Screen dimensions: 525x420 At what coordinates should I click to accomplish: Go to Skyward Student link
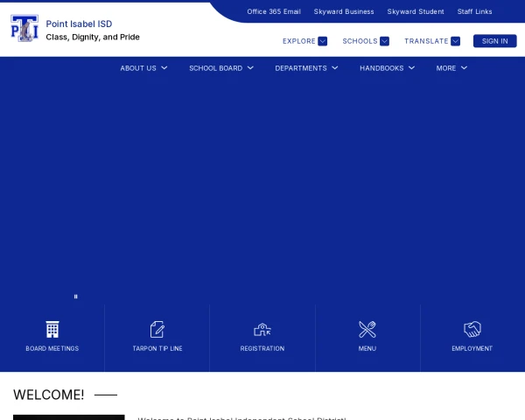pos(416,11)
